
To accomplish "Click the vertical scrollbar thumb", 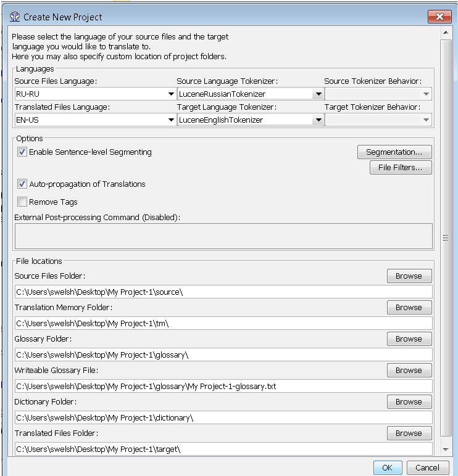I will click(x=446, y=238).
